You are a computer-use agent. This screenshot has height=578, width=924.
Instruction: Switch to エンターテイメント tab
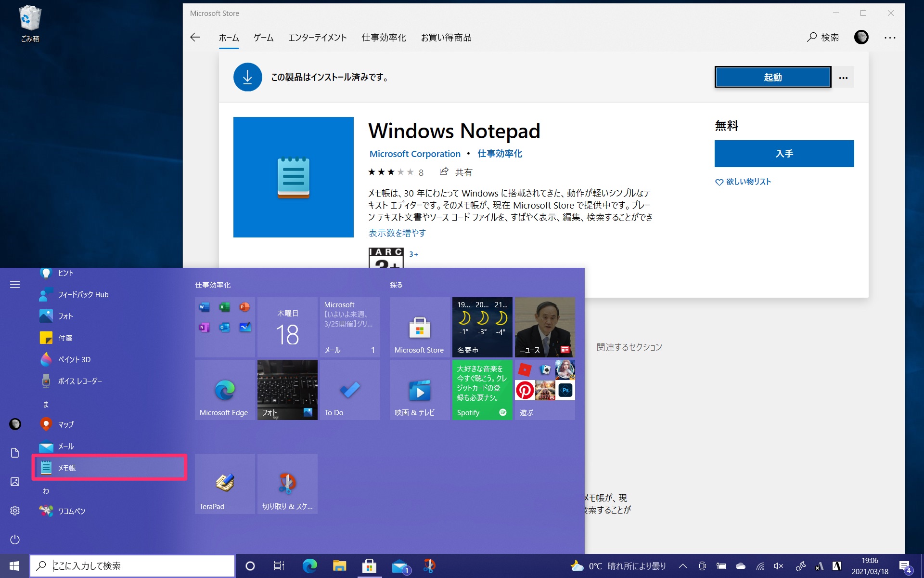pyautogui.click(x=318, y=38)
